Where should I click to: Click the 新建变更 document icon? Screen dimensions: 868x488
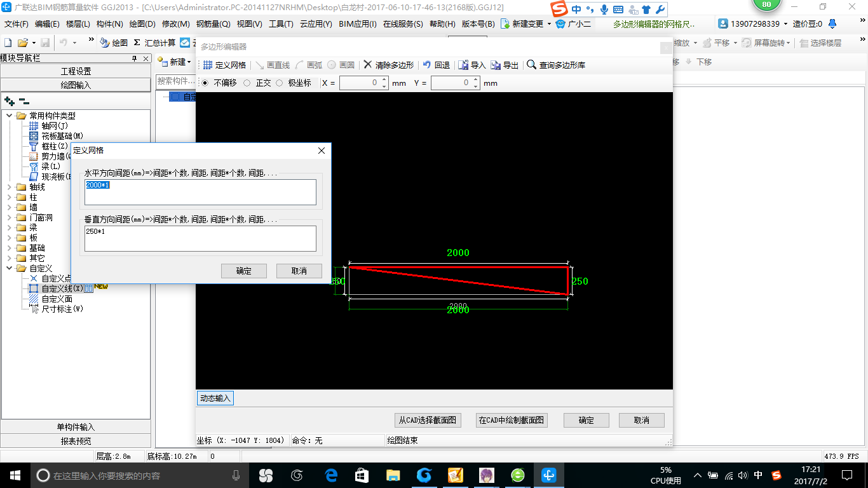tap(505, 24)
